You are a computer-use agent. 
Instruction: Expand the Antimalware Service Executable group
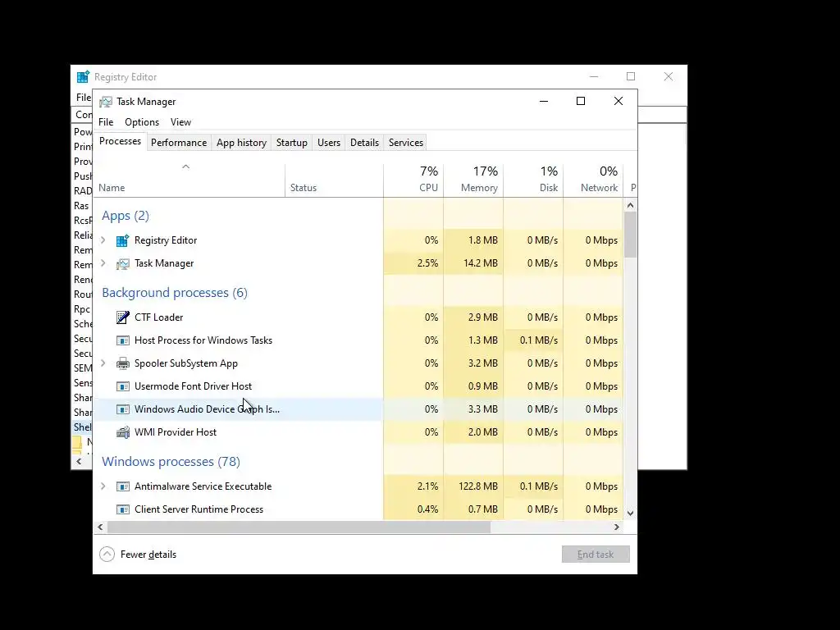click(103, 486)
